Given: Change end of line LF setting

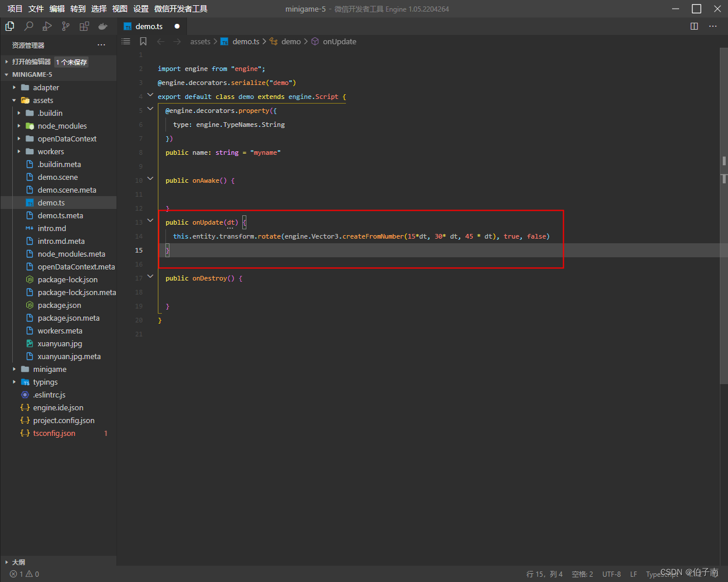Looking at the screenshot, I should tap(634, 574).
